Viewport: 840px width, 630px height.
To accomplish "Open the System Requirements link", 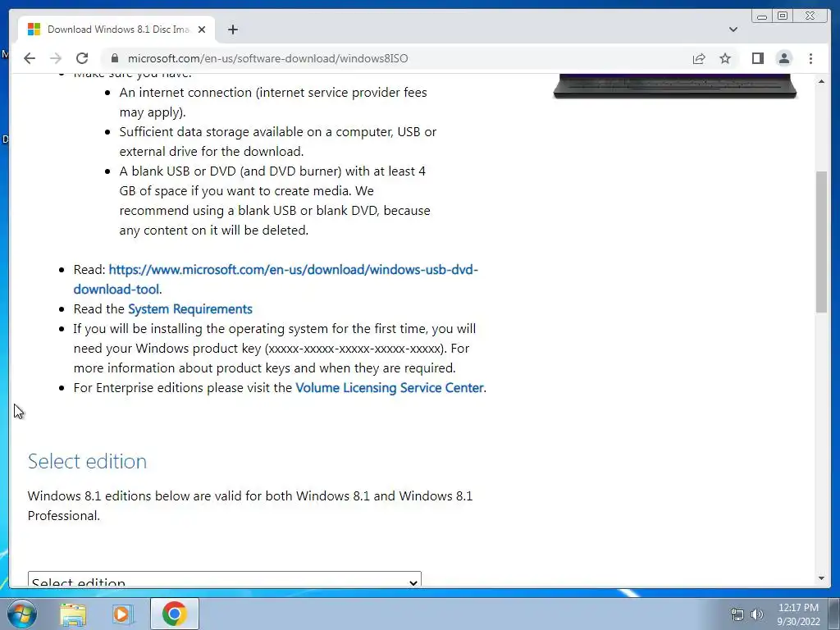I will 190,309.
